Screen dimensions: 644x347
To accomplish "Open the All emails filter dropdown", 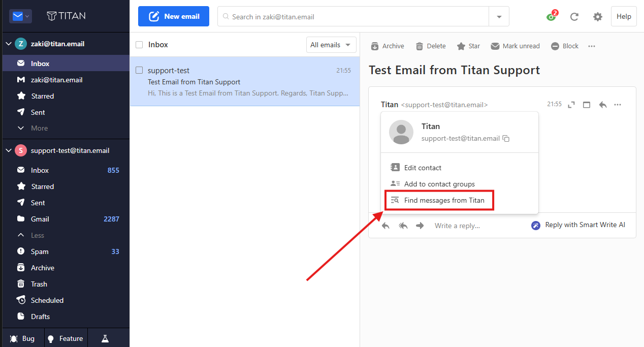I will tap(331, 45).
